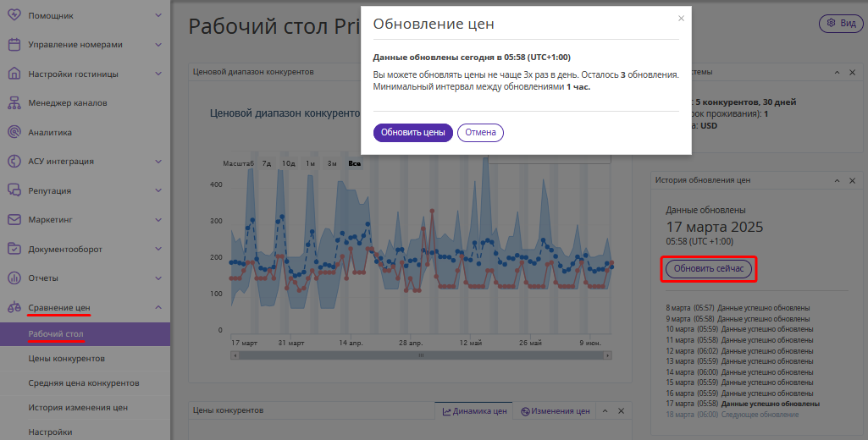
Task: Expand the АСУ интеграция chevron
Action: pyautogui.click(x=158, y=162)
